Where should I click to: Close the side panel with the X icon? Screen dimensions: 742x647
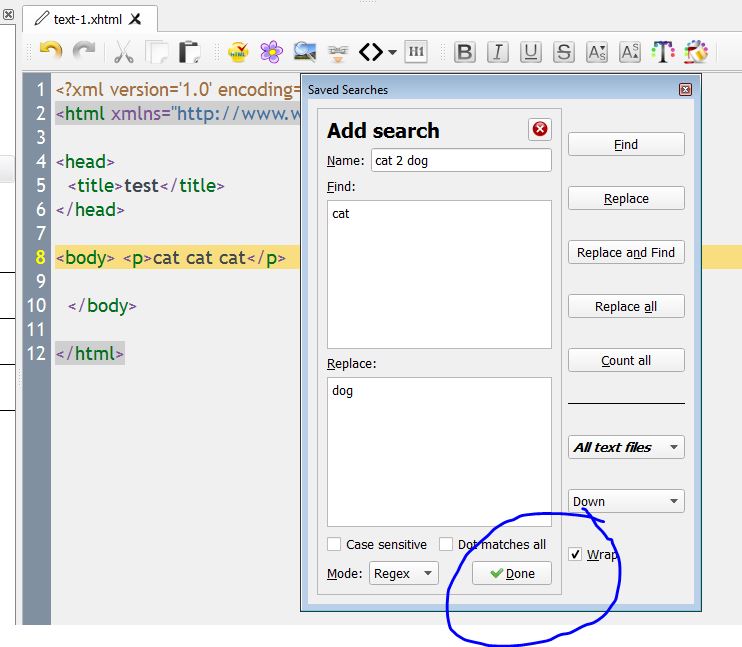8,14
